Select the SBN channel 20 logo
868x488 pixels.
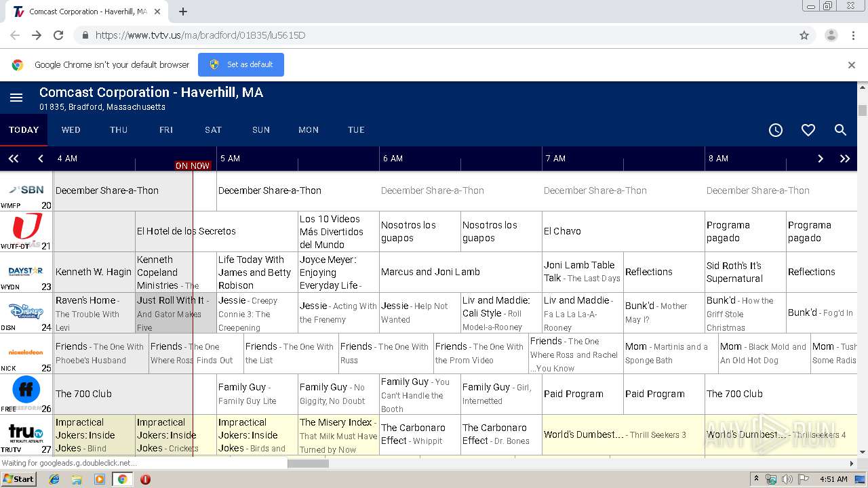point(27,191)
